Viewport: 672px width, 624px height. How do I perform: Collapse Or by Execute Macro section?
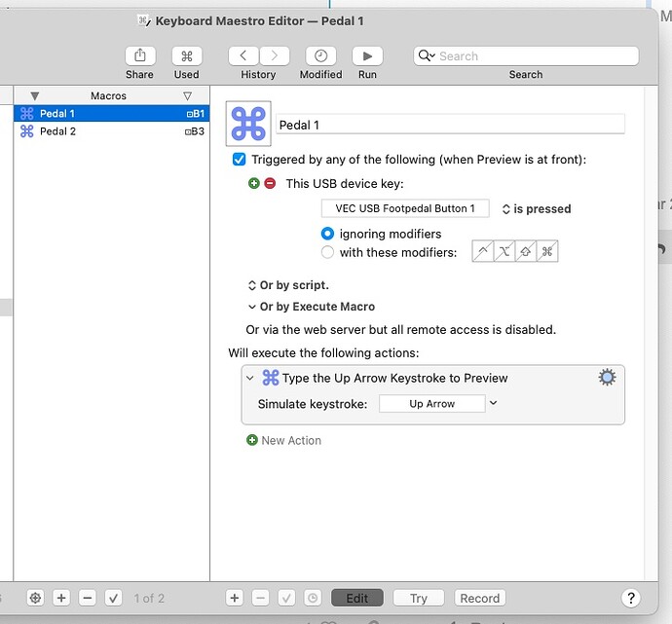coord(251,307)
